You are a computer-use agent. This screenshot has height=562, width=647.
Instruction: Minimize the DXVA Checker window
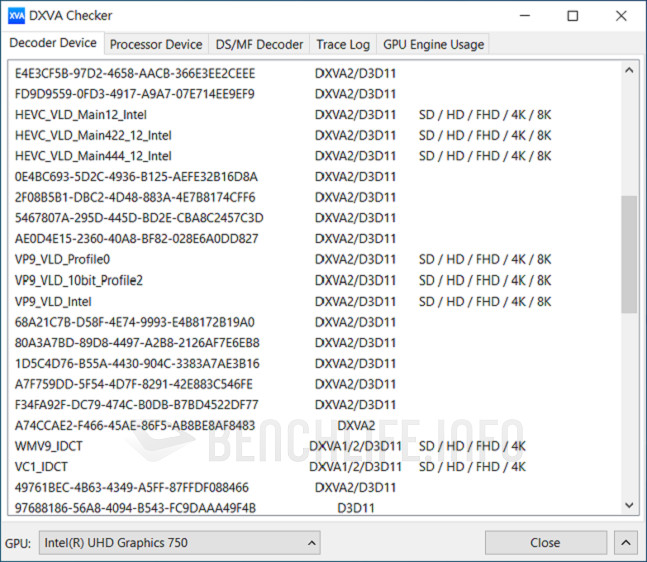coord(527,15)
